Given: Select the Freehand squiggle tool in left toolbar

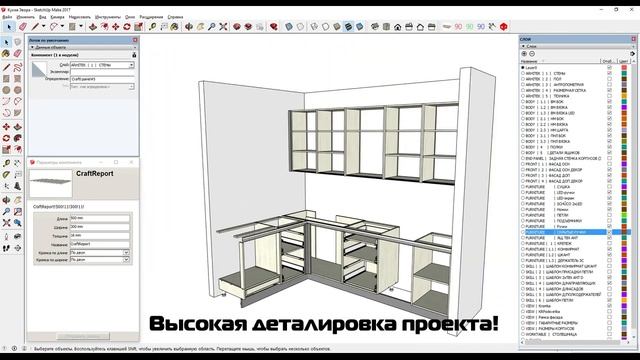Looking at the screenshot, I should tap(18, 67).
